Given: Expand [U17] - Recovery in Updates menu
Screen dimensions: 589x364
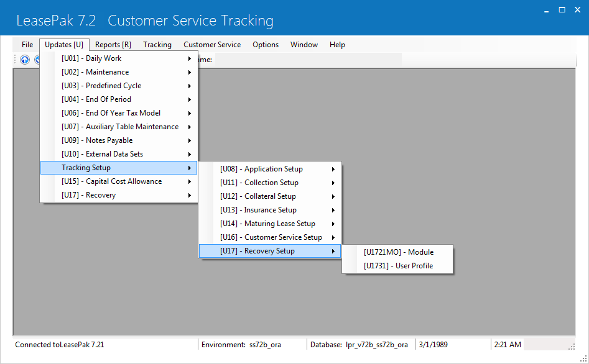Looking at the screenshot, I should tap(119, 195).
